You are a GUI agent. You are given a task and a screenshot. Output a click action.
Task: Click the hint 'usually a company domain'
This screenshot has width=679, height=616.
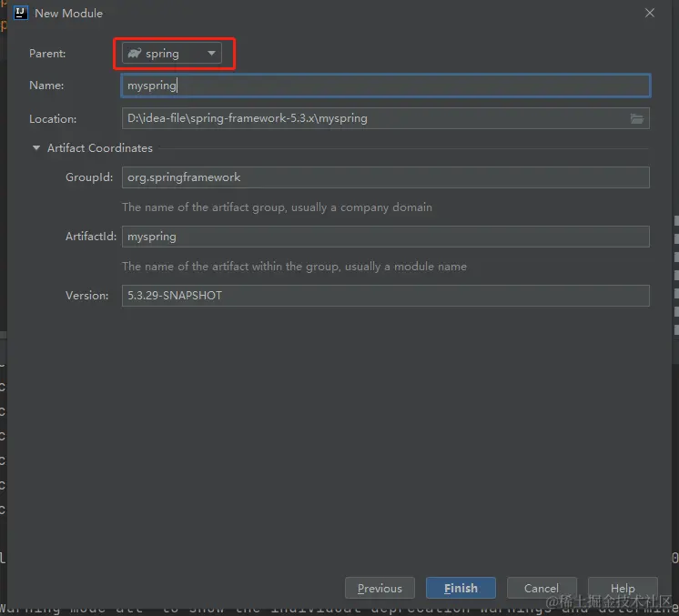pos(361,207)
